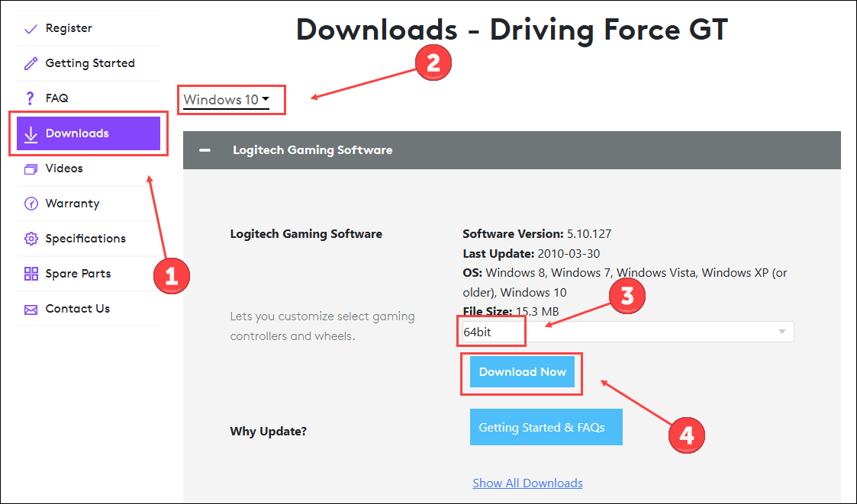Click the Downloads arrow icon
857x504 pixels.
click(x=31, y=134)
